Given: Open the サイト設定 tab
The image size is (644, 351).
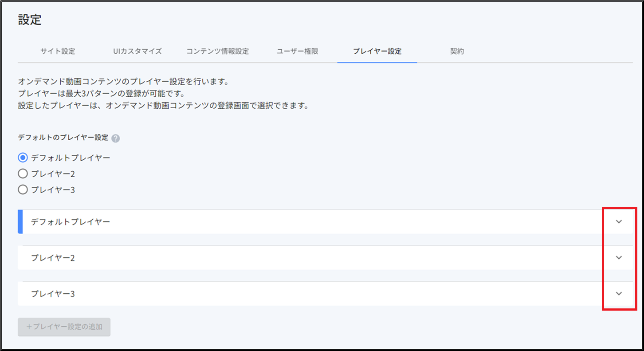Looking at the screenshot, I should [58, 51].
